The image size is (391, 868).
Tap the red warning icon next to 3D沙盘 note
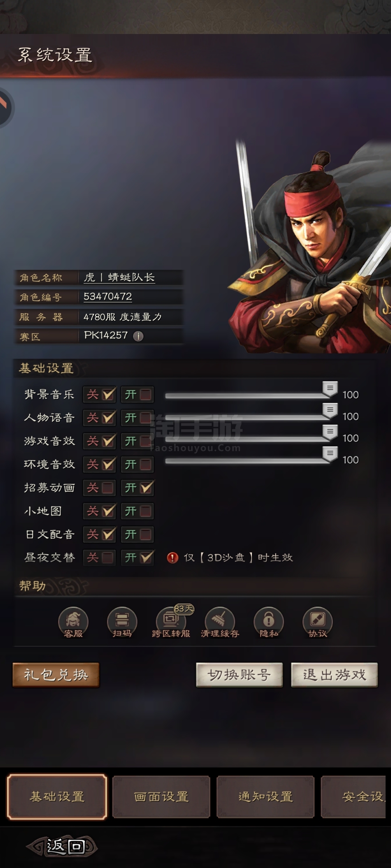coord(172,558)
